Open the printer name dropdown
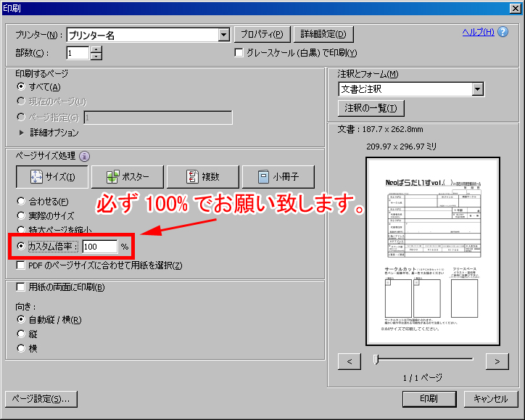525x420 pixels. [x=224, y=35]
